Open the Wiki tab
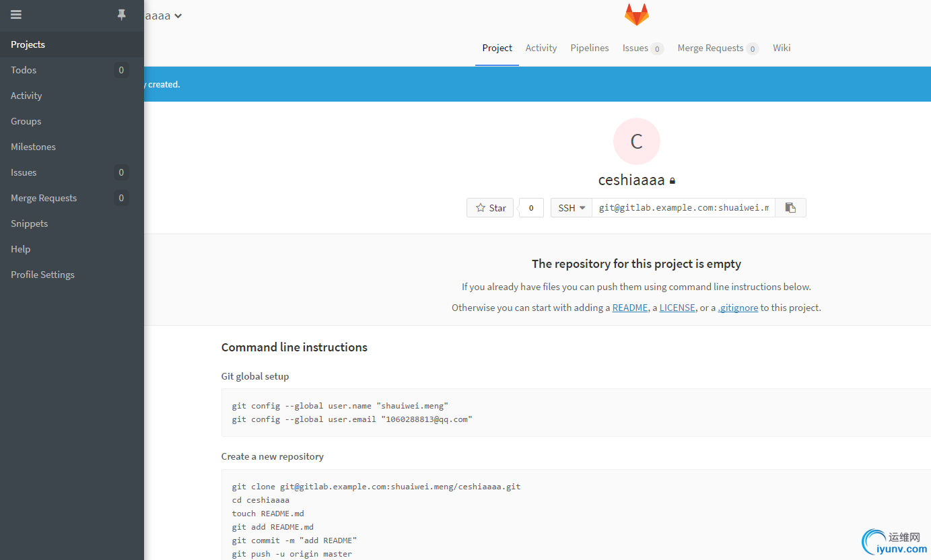 [x=782, y=48]
